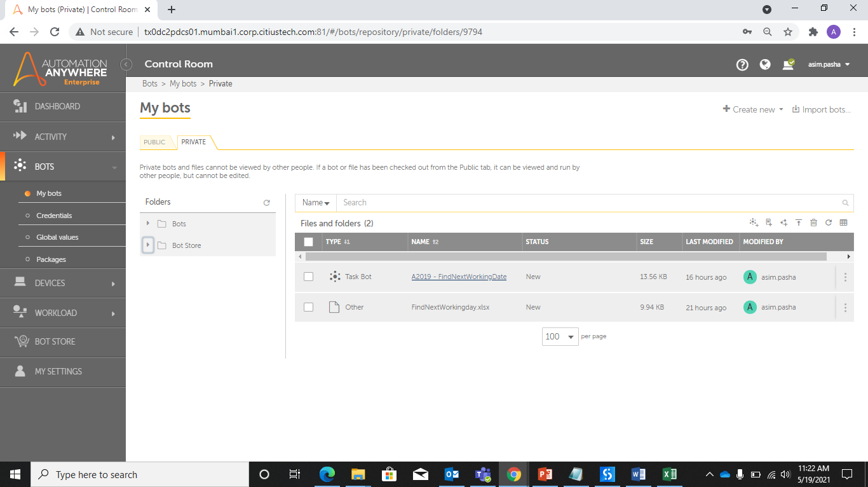
Task: Click the upload arrow icon in files toolbar
Action: tap(799, 223)
